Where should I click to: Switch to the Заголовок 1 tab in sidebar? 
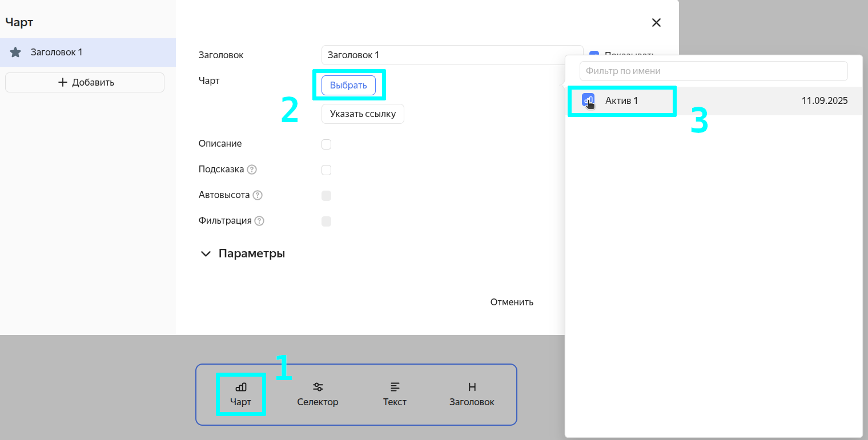57,53
